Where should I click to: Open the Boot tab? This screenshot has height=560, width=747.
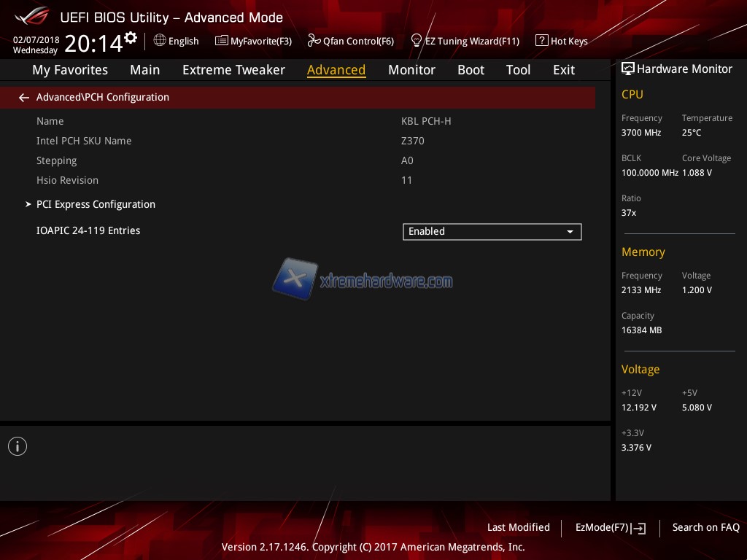[471, 70]
